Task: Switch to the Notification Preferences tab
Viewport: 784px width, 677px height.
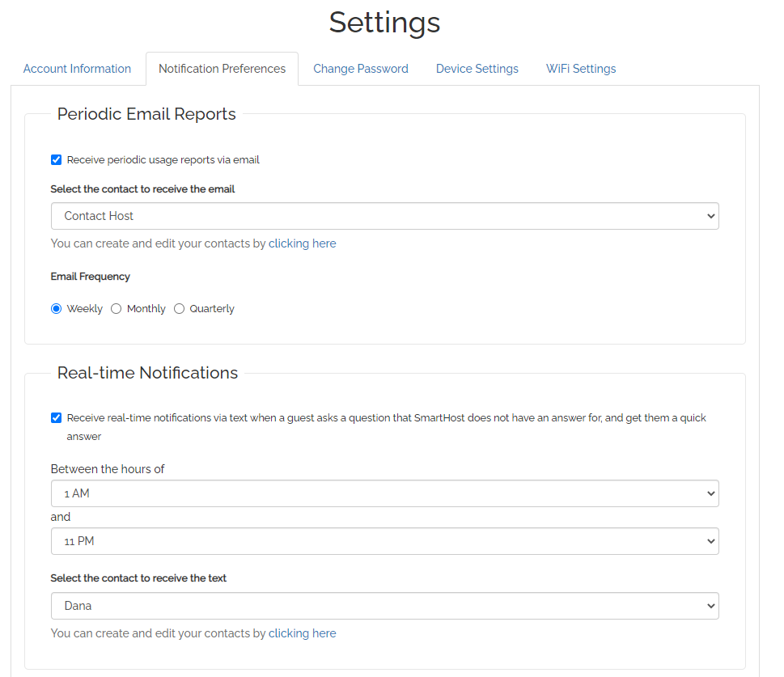Action: 222,69
